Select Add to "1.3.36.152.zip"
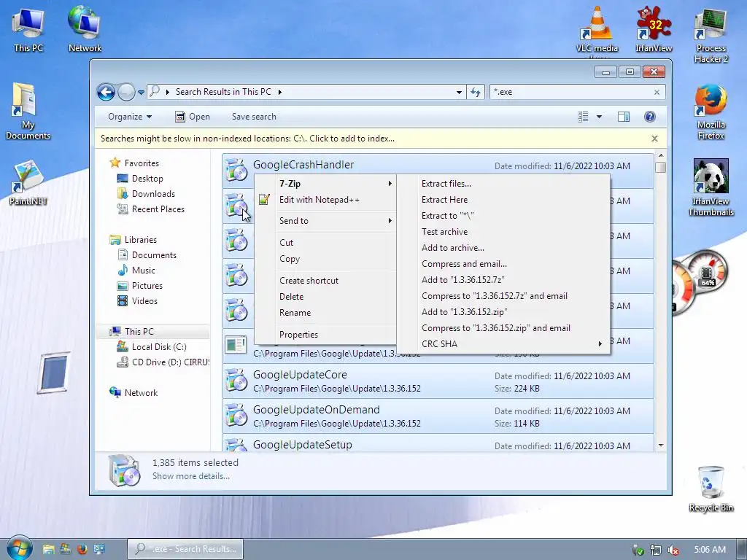The image size is (747, 560). click(503, 312)
